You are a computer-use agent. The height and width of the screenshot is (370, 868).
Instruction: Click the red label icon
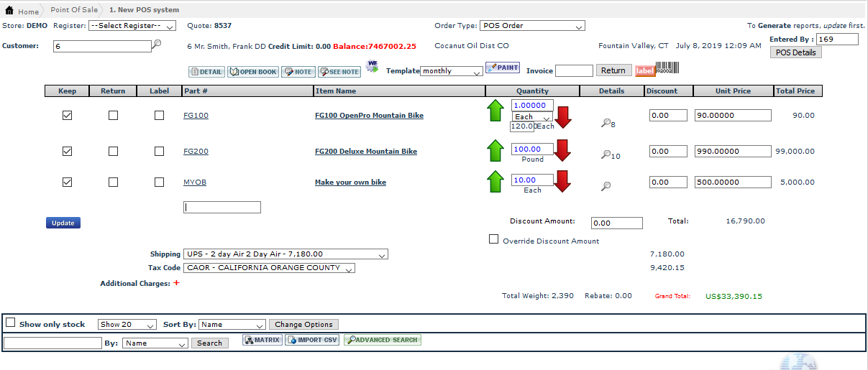coord(645,70)
